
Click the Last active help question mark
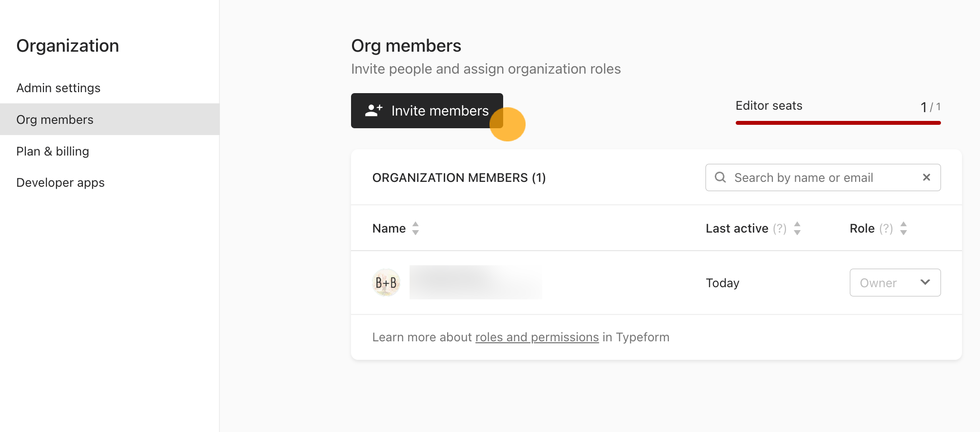point(780,228)
